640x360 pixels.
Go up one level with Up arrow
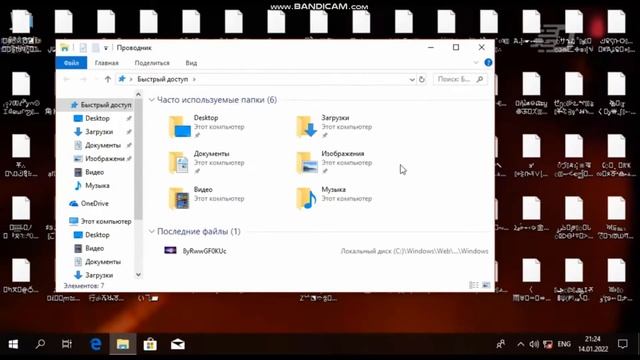[x=108, y=79]
